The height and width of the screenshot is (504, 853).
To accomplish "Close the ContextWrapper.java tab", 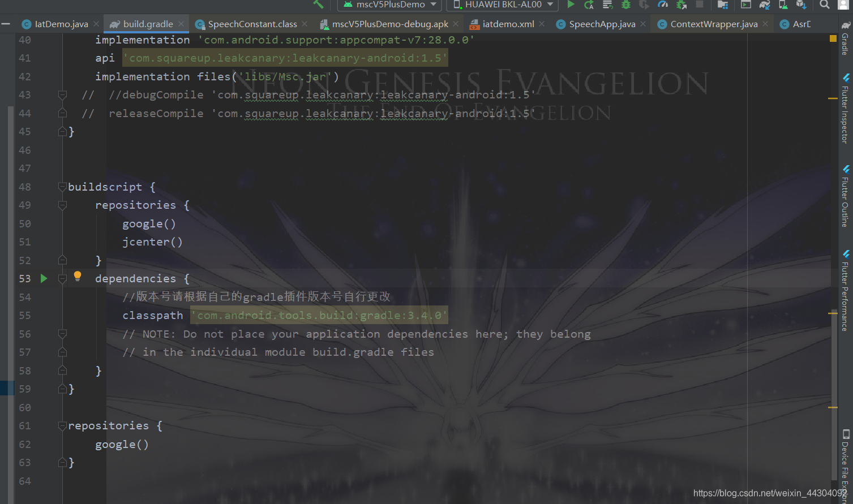I will pyautogui.click(x=765, y=24).
